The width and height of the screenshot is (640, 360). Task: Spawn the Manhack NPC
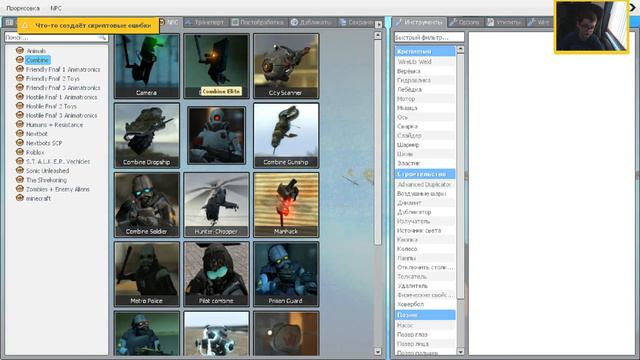point(286,205)
